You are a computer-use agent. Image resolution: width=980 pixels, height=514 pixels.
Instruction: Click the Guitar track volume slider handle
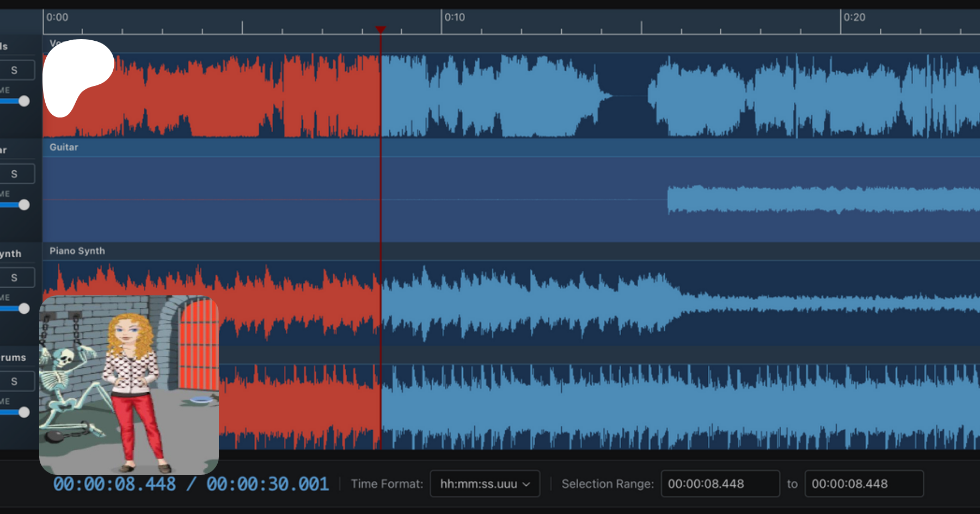[x=24, y=205]
